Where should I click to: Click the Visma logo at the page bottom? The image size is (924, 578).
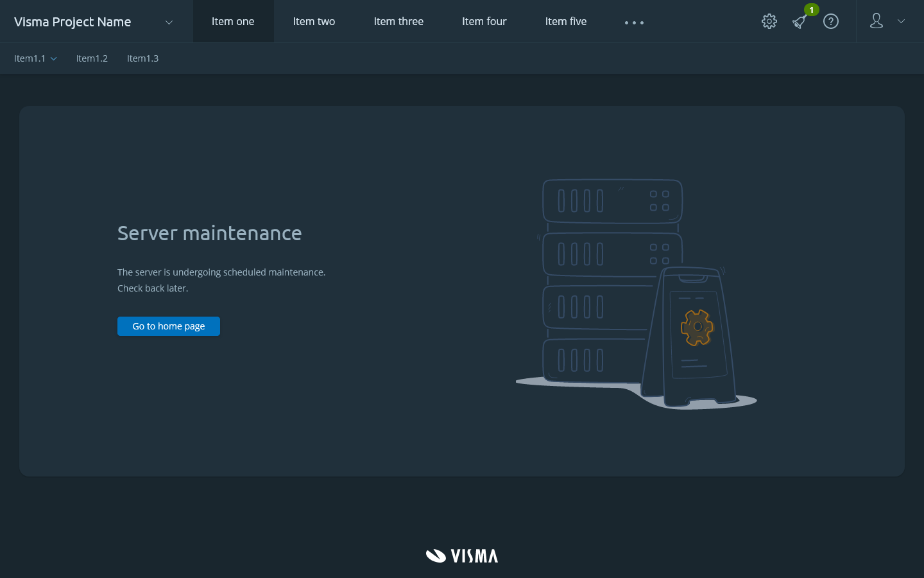pyautogui.click(x=461, y=556)
